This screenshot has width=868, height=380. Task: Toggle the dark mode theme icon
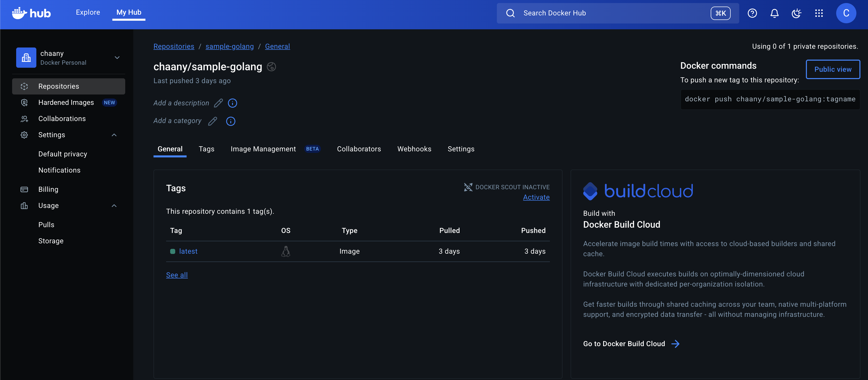point(796,13)
